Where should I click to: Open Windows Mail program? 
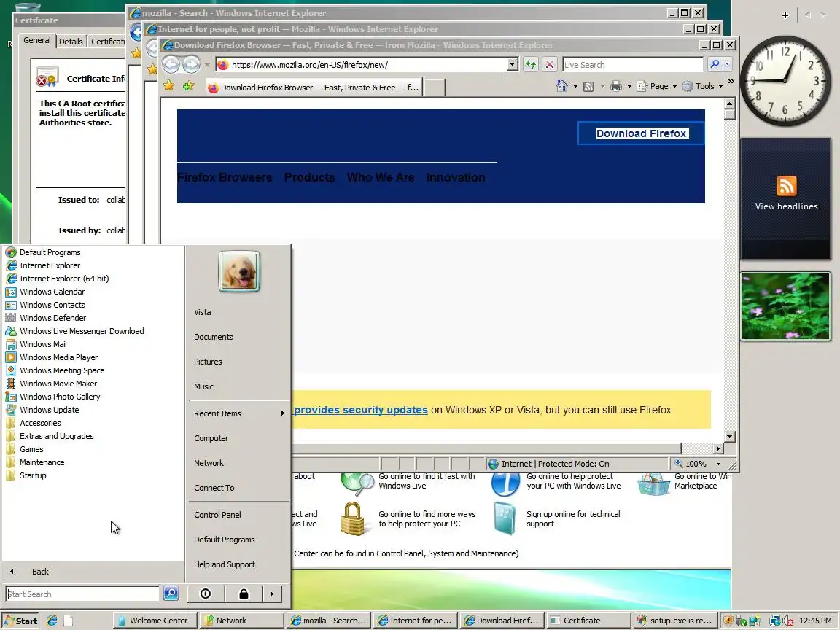(x=43, y=344)
